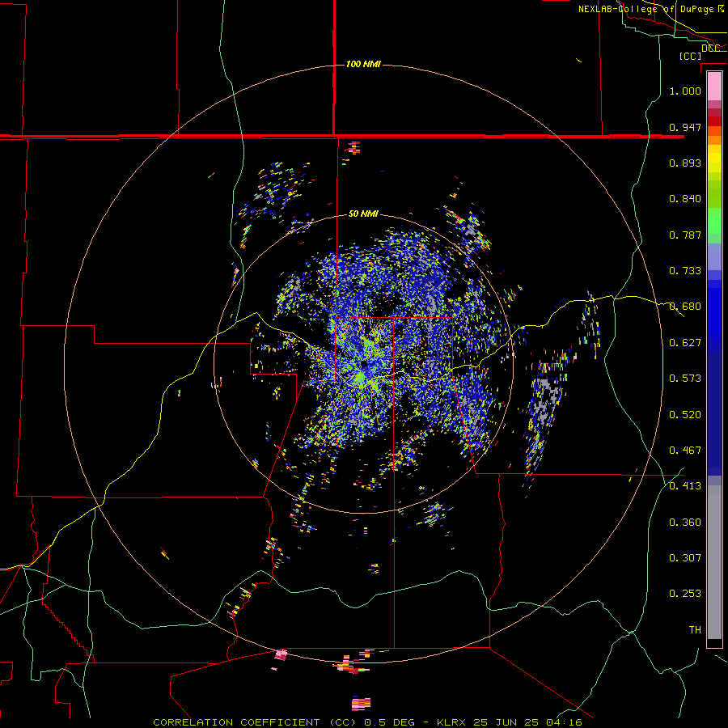Image resolution: width=728 pixels, height=728 pixels.
Task: Select the 0.253 legend value
Action: (x=685, y=594)
